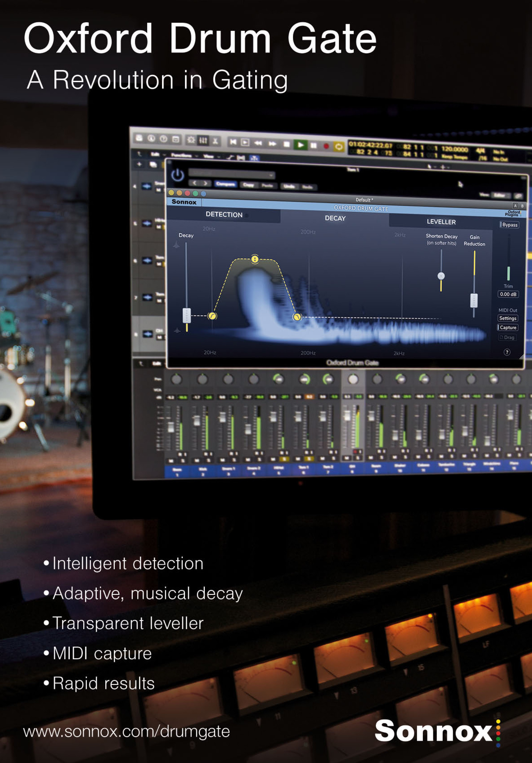532x763 pixels.
Task: Click the Stop transport button
Action: click(x=286, y=144)
